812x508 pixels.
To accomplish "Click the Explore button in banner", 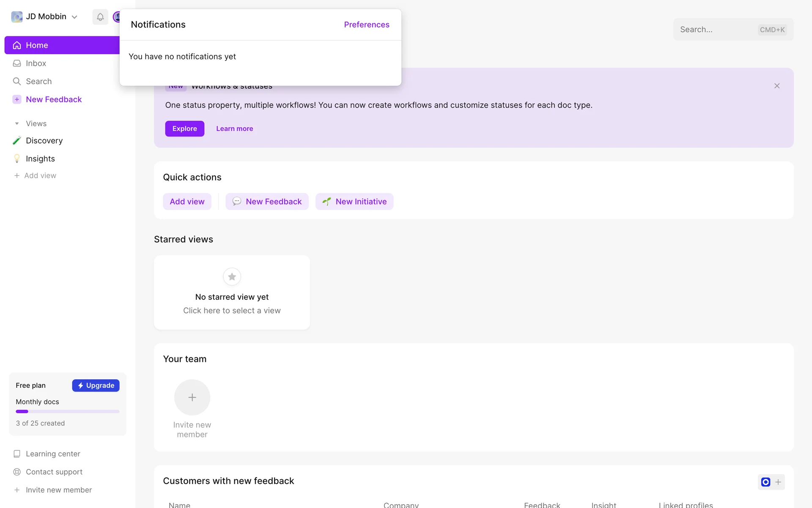I will (x=184, y=129).
